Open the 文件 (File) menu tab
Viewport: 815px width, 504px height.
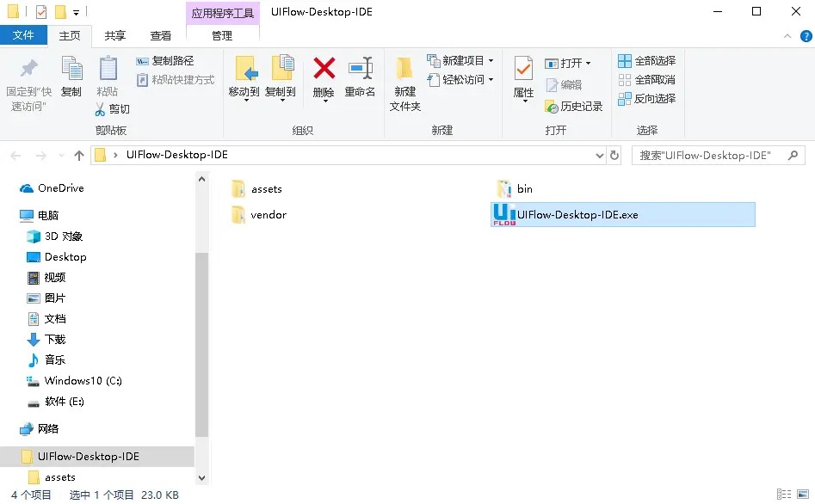(23, 35)
